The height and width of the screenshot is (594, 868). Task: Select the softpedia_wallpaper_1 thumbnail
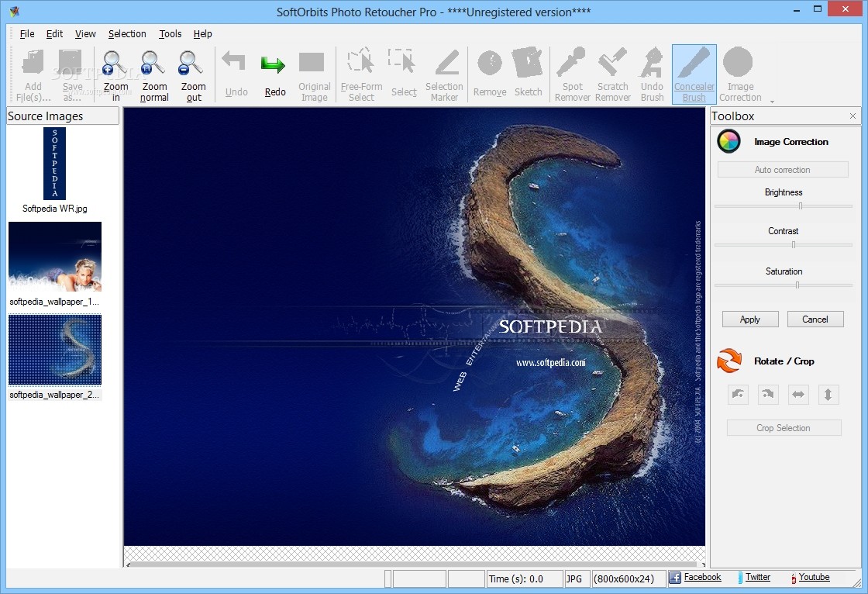tap(55, 257)
